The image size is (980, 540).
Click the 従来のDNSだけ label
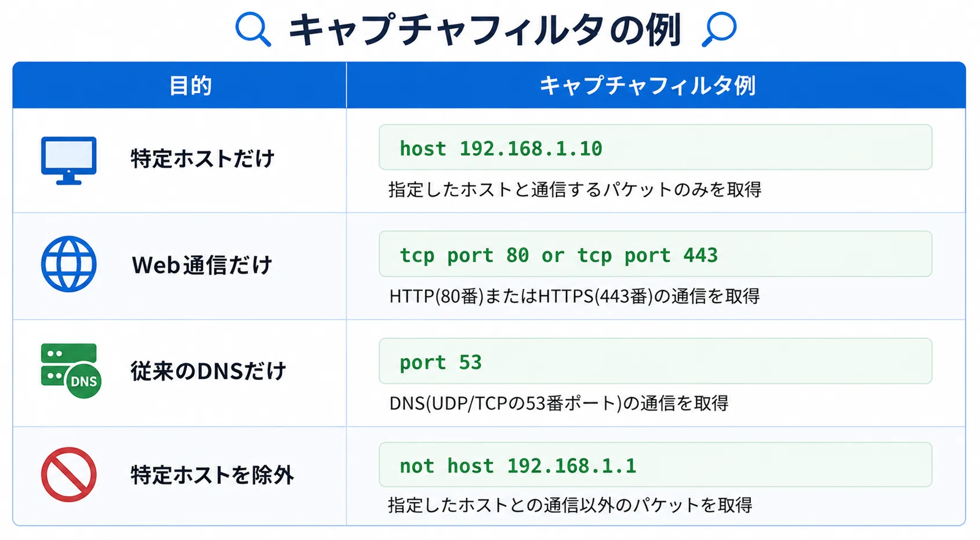[x=208, y=371]
